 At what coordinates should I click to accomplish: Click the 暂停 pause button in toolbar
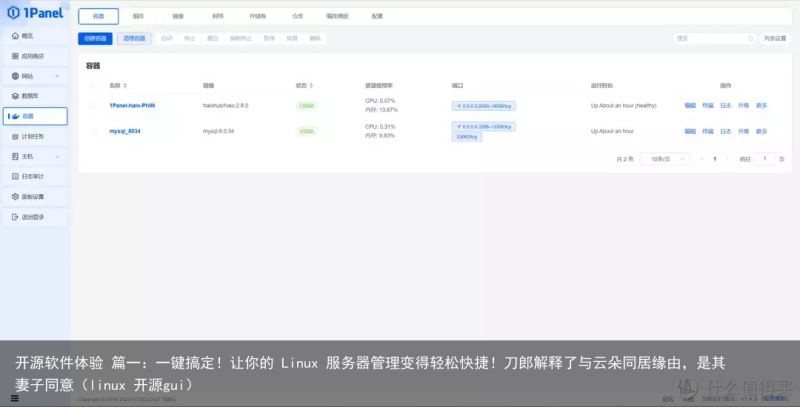(x=269, y=38)
